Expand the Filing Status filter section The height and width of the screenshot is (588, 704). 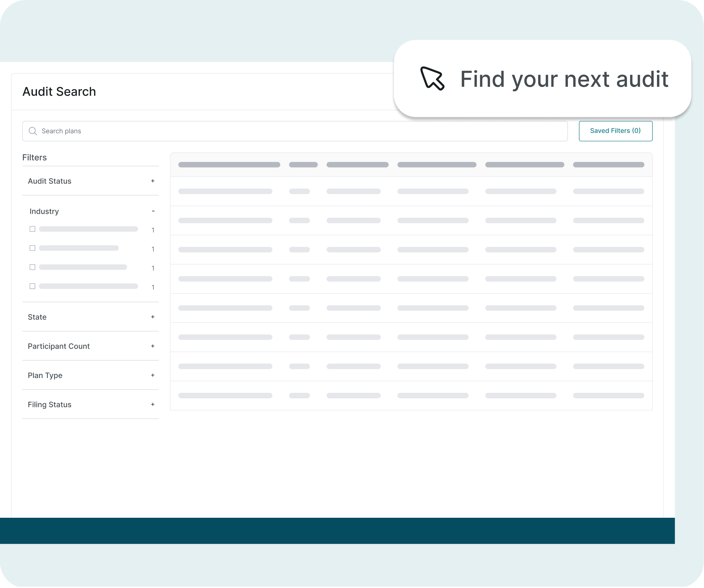(x=50, y=404)
